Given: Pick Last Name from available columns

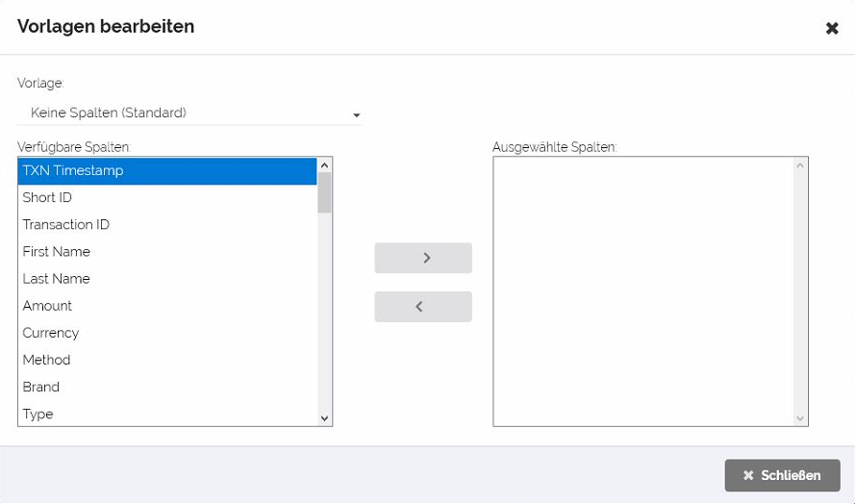Looking at the screenshot, I should (167, 279).
